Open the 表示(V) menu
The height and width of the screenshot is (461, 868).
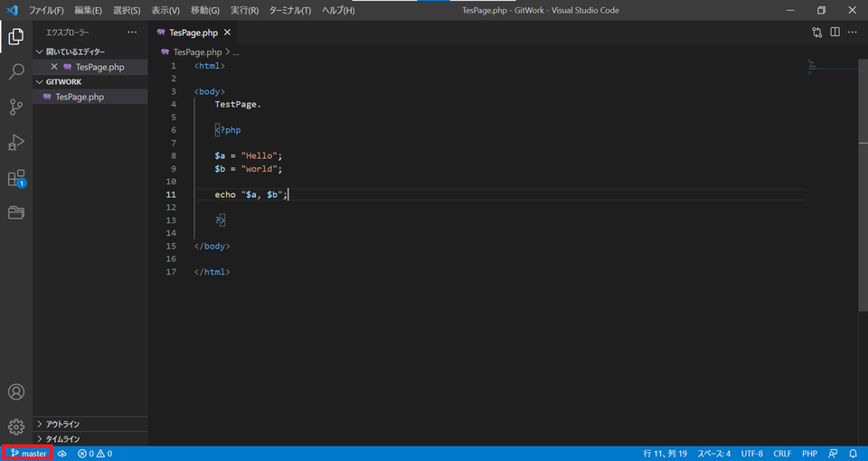point(165,11)
